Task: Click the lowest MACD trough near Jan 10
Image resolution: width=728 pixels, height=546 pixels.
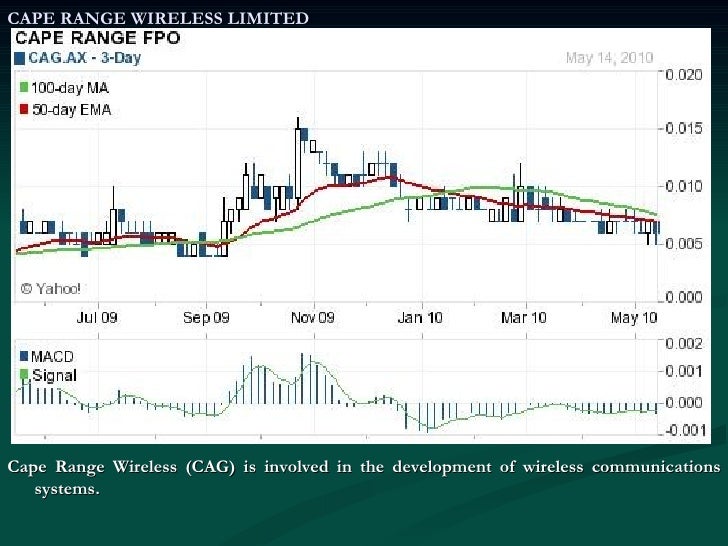Action: coord(428,418)
